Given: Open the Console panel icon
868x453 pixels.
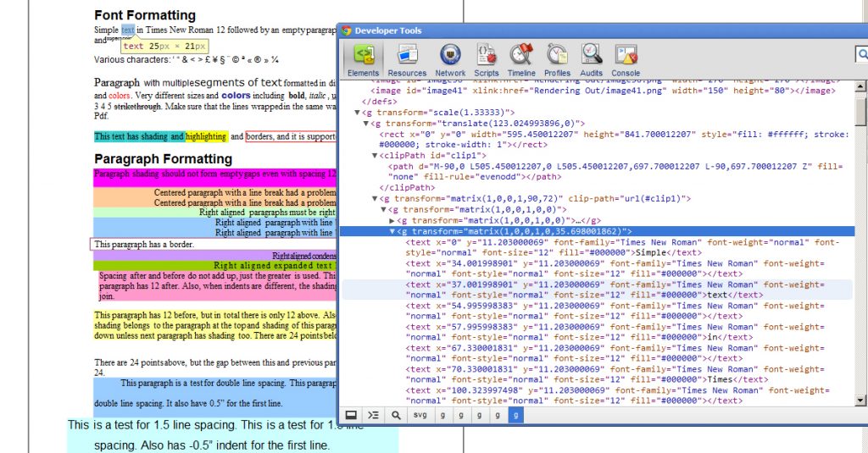Looking at the screenshot, I should tap(626, 60).
